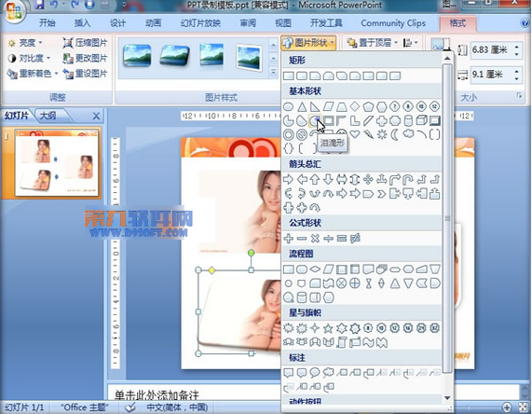Choose the cloud callout shape under 标注
Viewport: 532px width, 414px height.
(x=328, y=373)
